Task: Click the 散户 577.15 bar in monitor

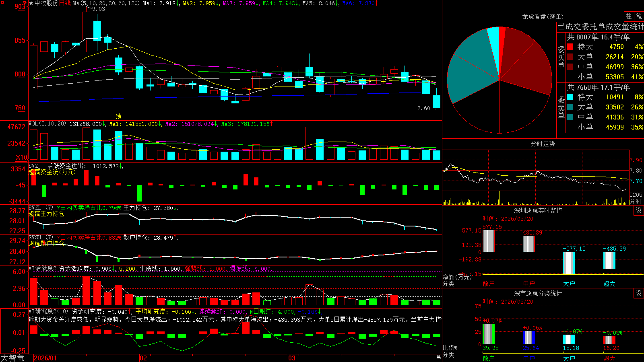Action: [x=488, y=241]
